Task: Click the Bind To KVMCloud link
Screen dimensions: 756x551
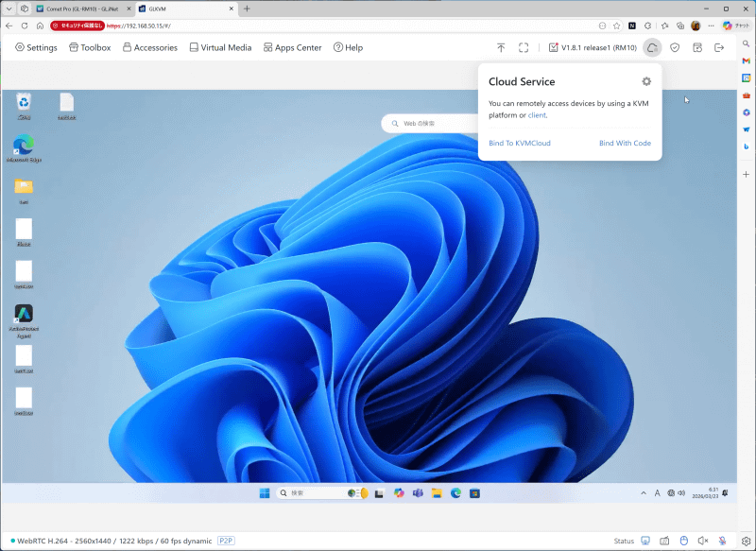Action: [x=518, y=143]
